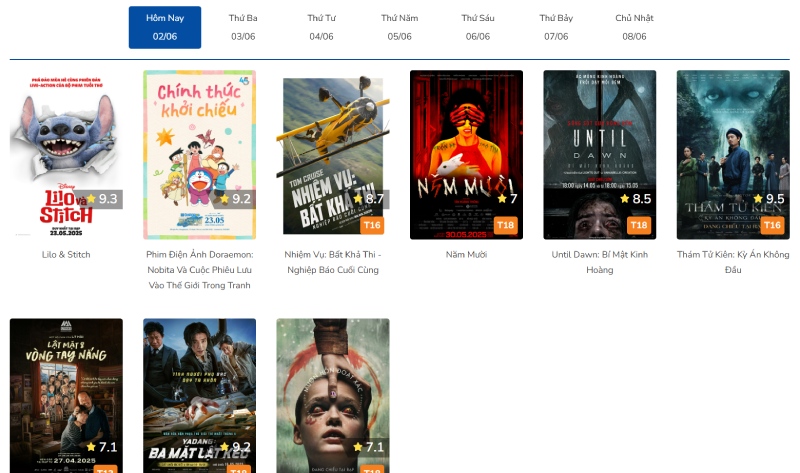Open the Yadang Ba Mặt Lật Kèo poster
Screen dimensions: 800x473
click(x=199, y=396)
